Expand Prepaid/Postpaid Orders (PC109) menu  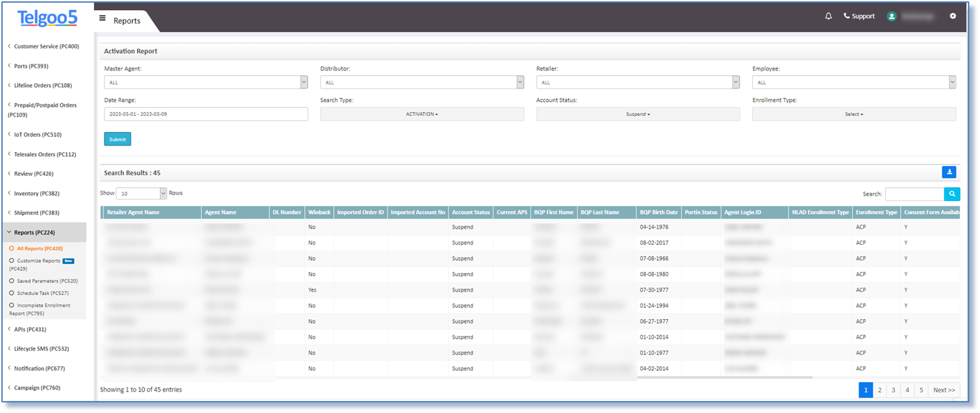[43, 110]
